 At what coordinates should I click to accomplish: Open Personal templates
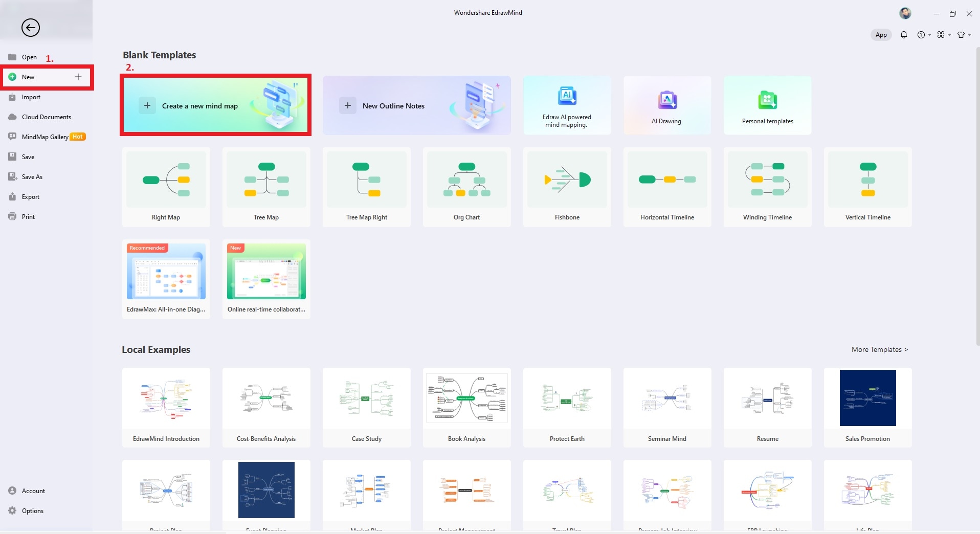[x=767, y=105]
